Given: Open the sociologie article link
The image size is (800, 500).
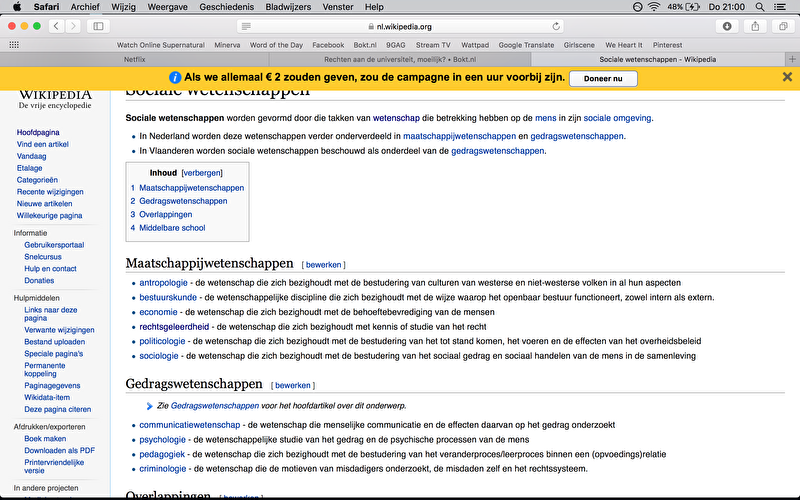Looking at the screenshot, I should [x=159, y=356].
